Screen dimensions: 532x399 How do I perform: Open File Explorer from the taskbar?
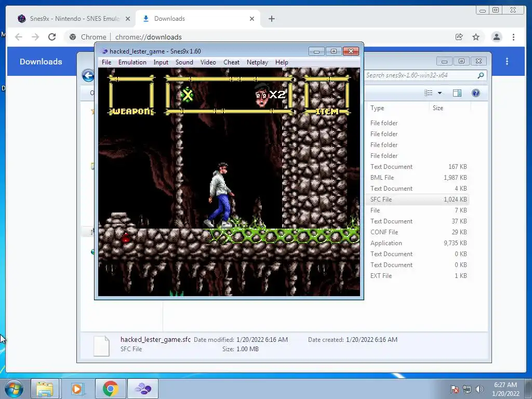click(x=45, y=389)
